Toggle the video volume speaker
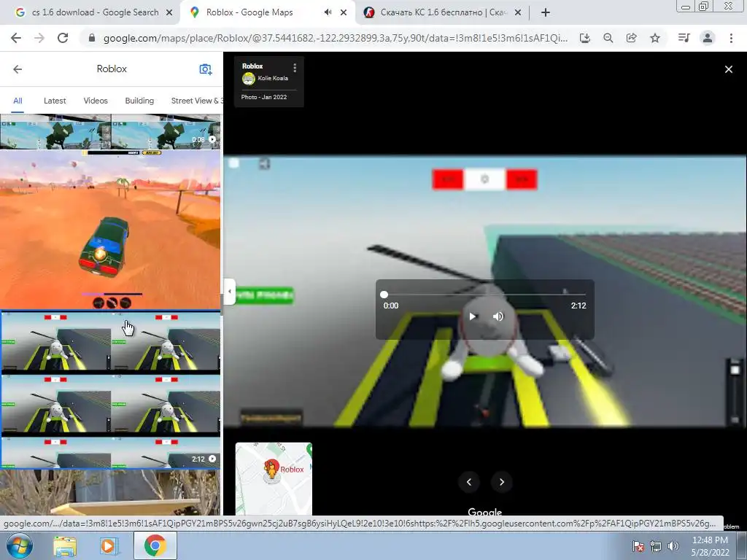The image size is (747, 560). [x=498, y=316]
